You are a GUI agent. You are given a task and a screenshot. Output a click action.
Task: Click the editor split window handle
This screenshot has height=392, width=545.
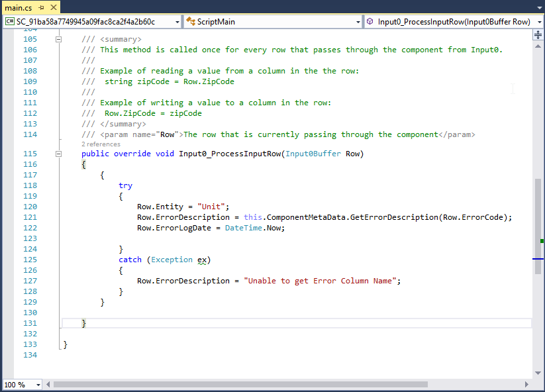pos(538,34)
